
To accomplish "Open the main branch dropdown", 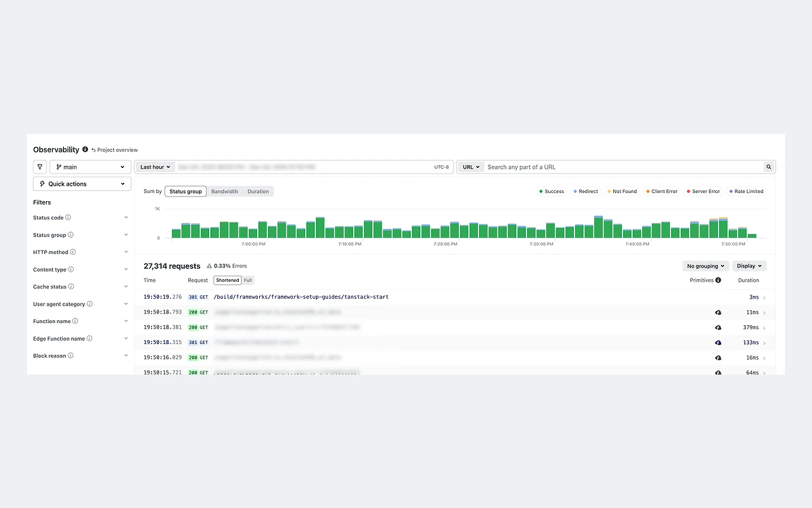I will (90, 167).
